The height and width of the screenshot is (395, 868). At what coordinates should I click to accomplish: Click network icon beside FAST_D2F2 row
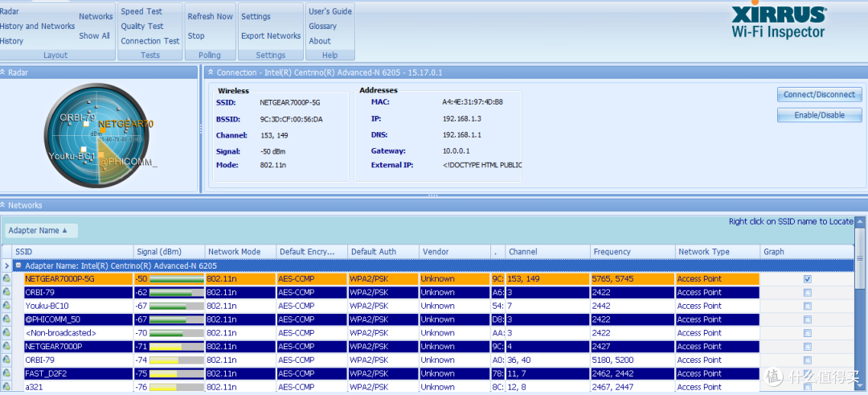click(6, 373)
